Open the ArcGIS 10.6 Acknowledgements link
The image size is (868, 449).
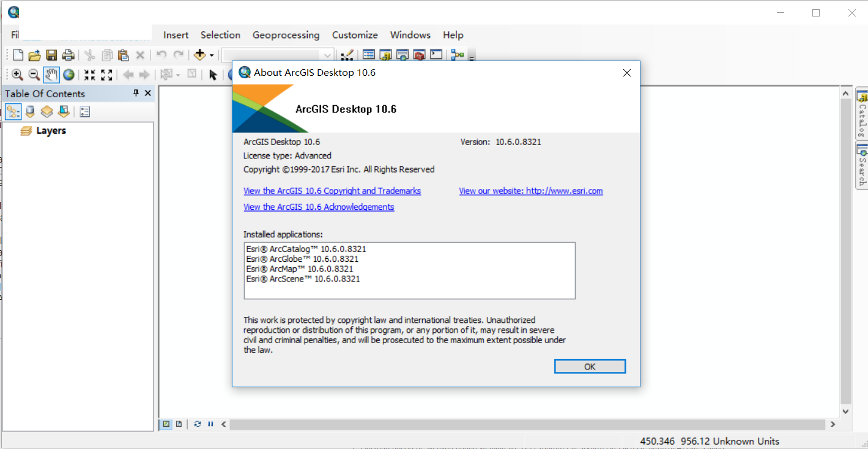click(319, 207)
